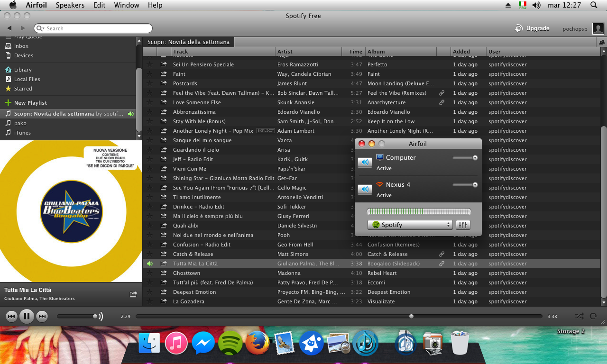The width and height of the screenshot is (607, 364).
Task: Open the Window menu
Action: coord(127,5)
